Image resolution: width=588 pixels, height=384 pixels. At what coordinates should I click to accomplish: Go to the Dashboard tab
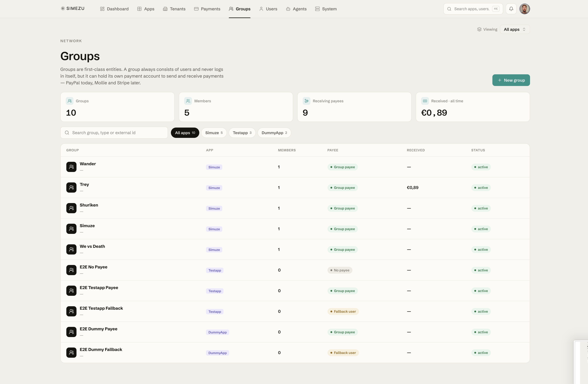click(x=114, y=9)
